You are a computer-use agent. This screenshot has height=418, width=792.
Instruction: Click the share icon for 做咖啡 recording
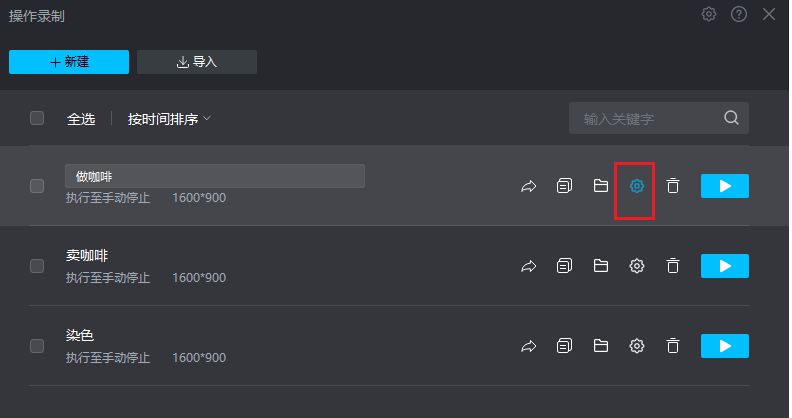coord(529,186)
